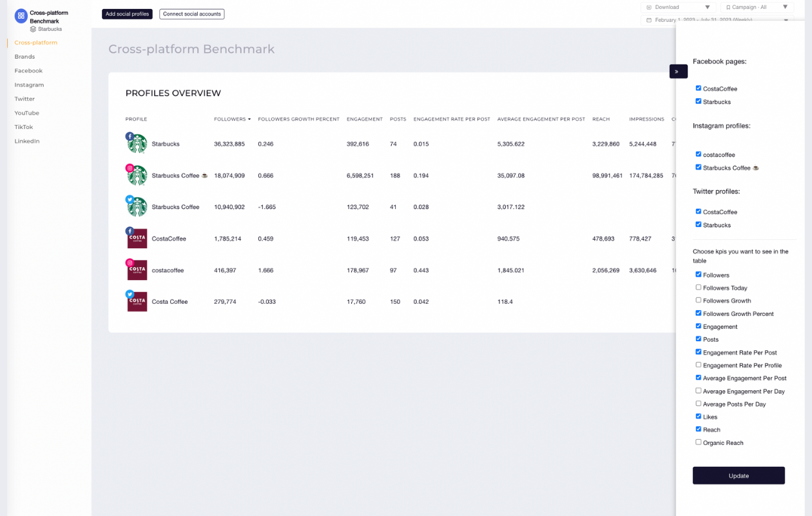
Task: Uncheck the Posts KPI checkbox
Action: point(698,339)
